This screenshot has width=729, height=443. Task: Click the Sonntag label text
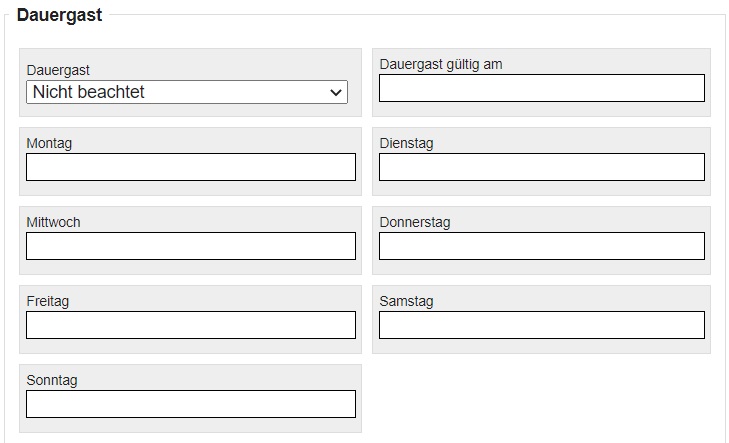click(x=52, y=380)
